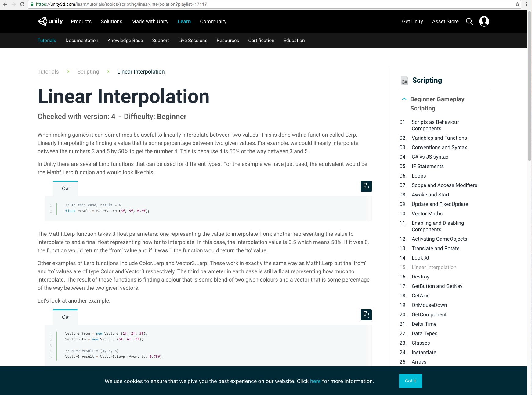Go to Made with Unity
Image resolution: width=532 pixels, height=395 pixels.
[x=150, y=21]
